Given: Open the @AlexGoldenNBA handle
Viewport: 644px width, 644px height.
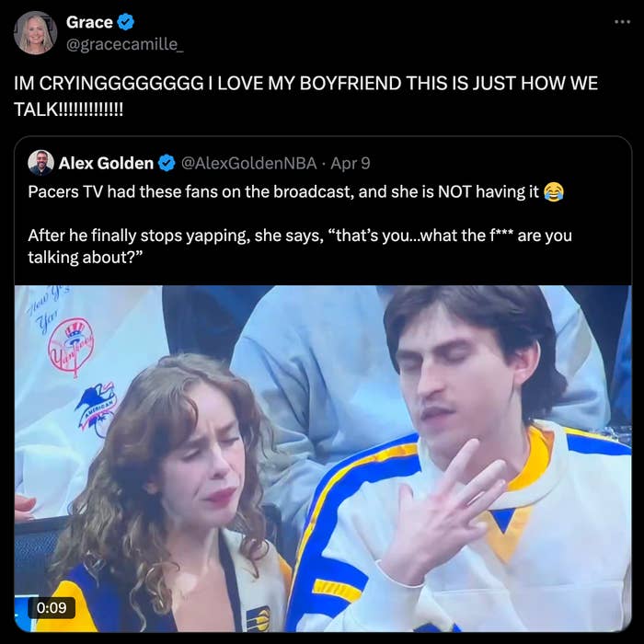Looking at the screenshot, I should (248, 163).
